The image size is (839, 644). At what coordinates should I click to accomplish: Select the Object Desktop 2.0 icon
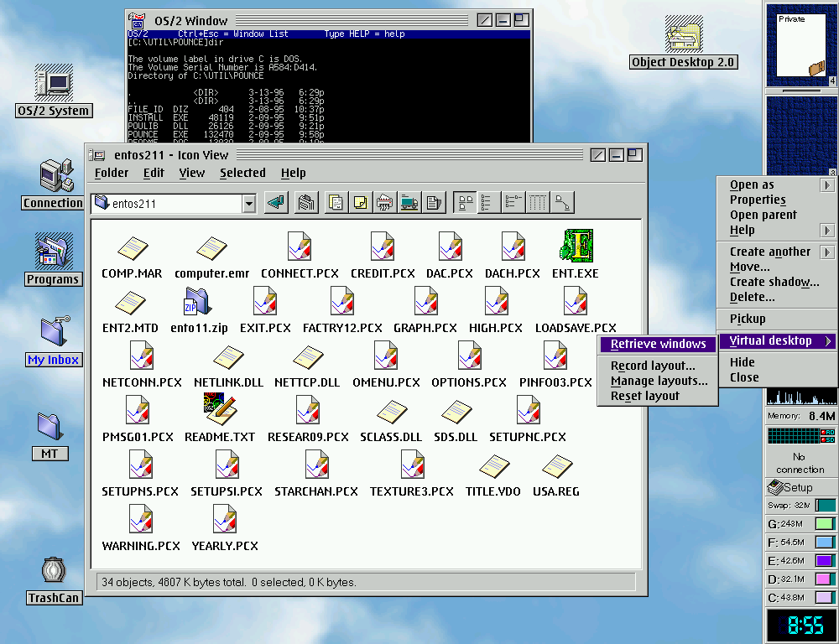point(684,34)
